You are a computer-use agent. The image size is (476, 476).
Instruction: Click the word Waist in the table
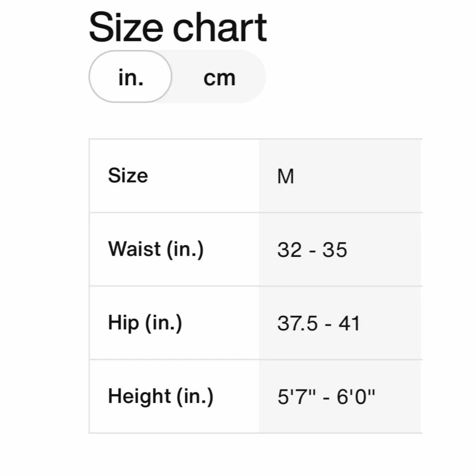(135, 249)
